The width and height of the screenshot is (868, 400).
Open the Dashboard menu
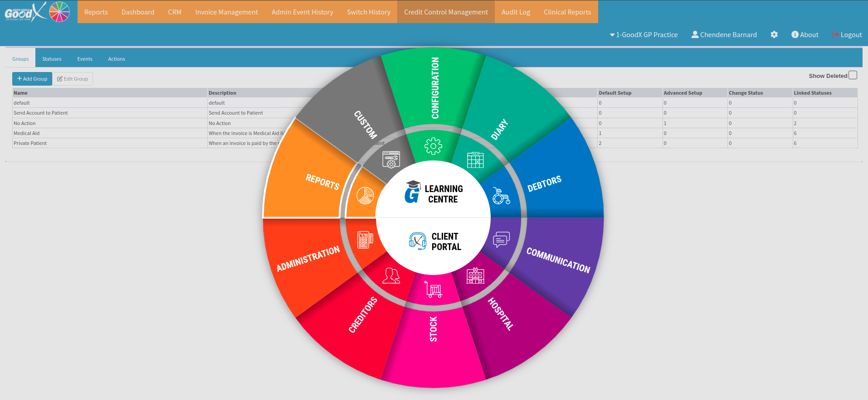point(138,12)
